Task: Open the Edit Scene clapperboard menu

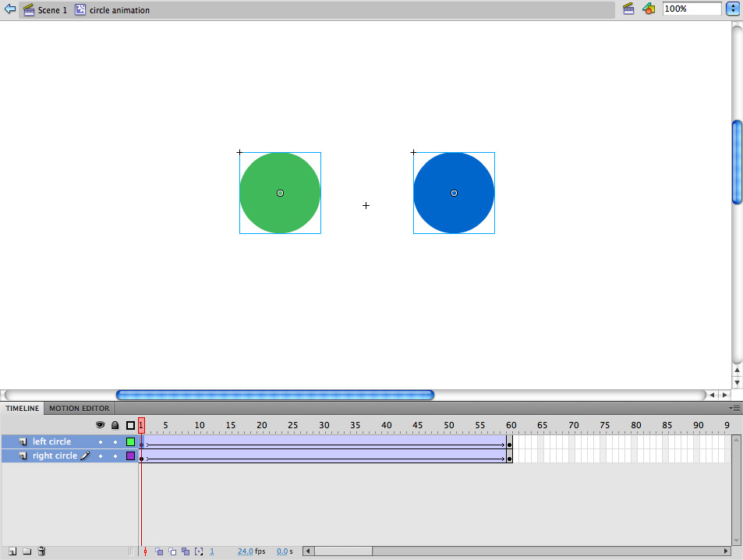Action: pyautogui.click(x=628, y=9)
